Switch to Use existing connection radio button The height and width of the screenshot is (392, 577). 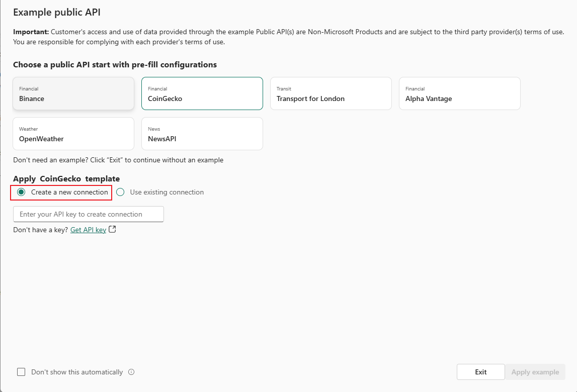pos(120,192)
